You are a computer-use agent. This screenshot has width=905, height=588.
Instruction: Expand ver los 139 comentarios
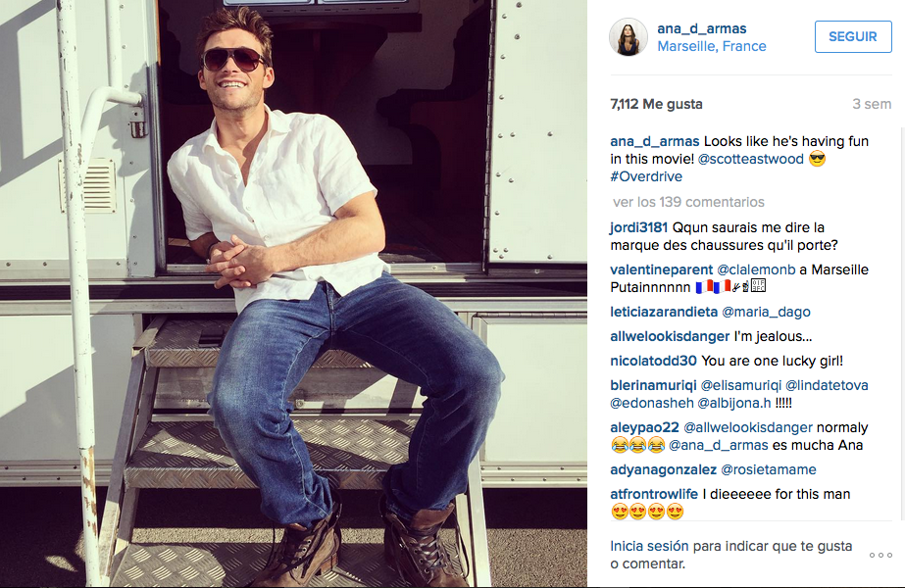688,202
